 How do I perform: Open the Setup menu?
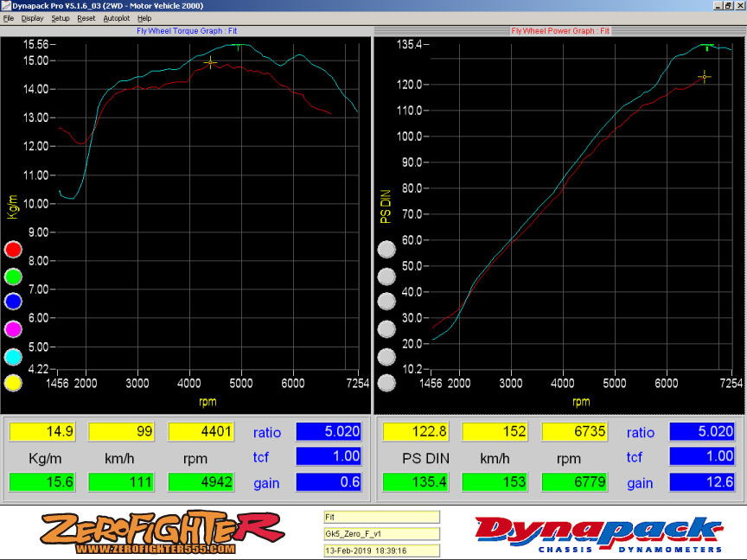[61, 18]
